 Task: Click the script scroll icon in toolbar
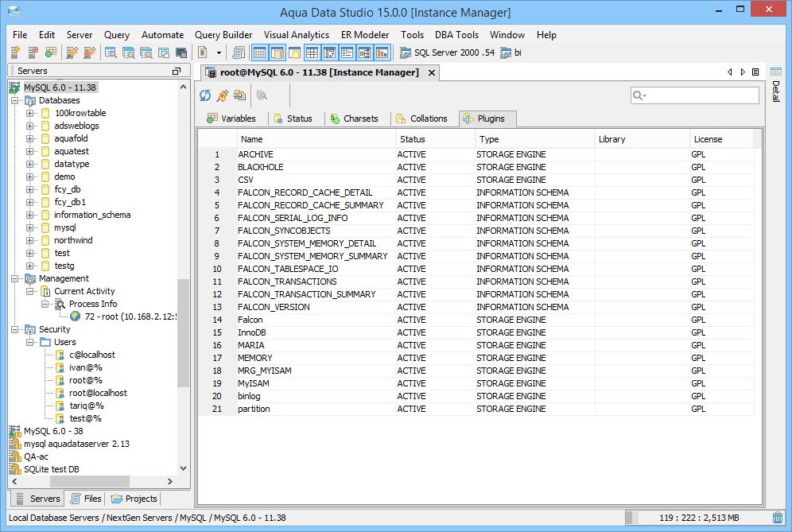[x=239, y=52]
